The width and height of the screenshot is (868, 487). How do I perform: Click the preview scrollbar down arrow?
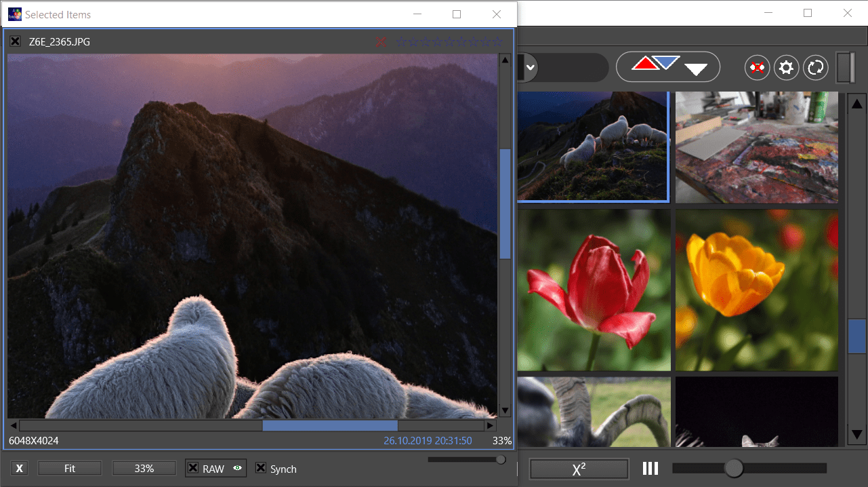coord(505,410)
